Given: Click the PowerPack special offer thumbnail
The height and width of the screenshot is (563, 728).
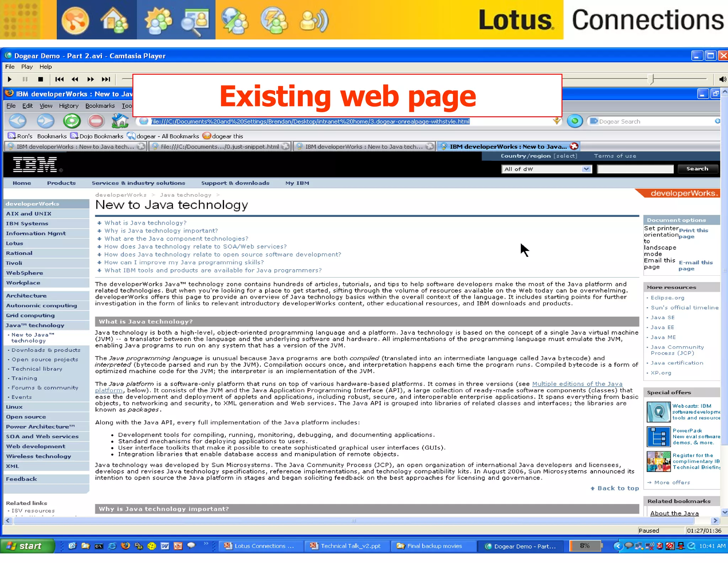Looking at the screenshot, I should [658, 436].
